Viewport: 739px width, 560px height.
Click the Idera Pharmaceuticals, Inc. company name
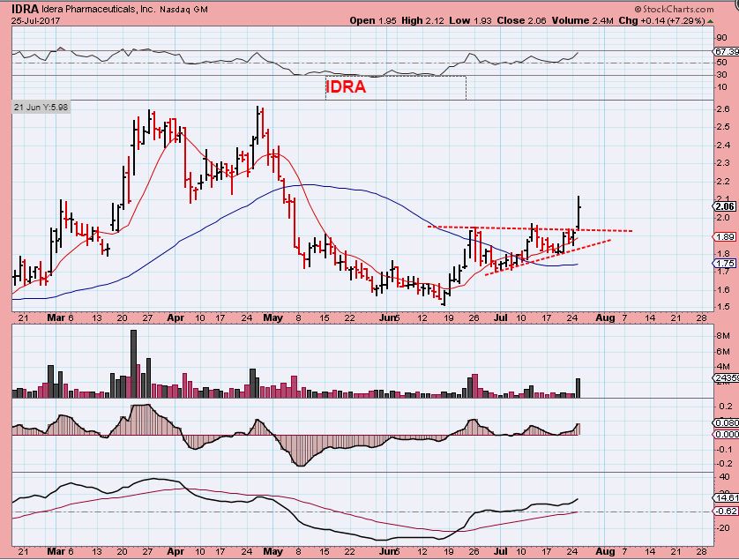pos(98,9)
